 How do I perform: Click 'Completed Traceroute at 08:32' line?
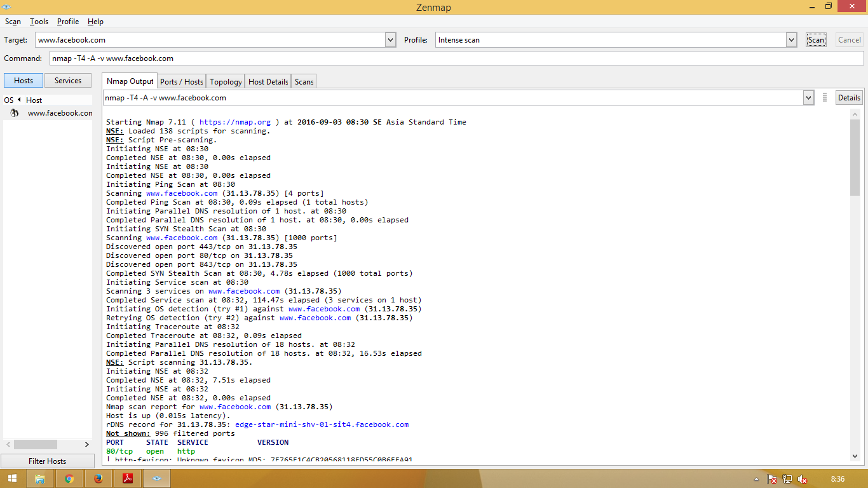[x=204, y=335]
